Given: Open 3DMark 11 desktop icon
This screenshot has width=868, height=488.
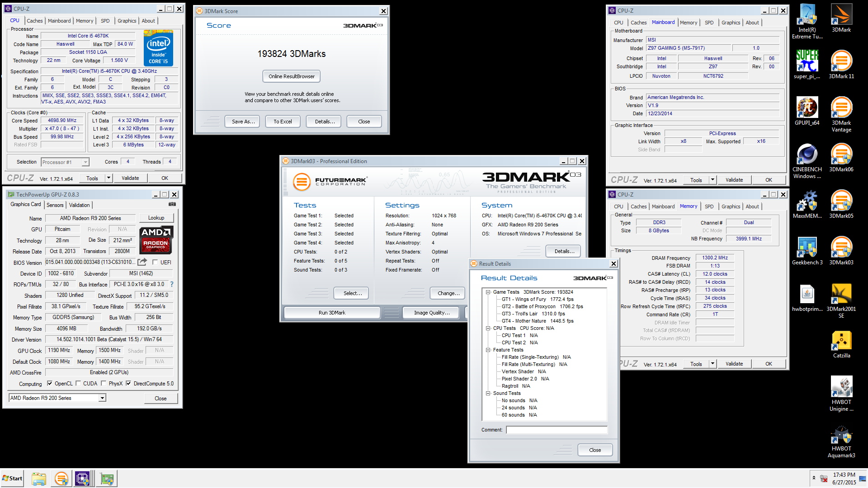Looking at the screenshot, I should 841,65.
